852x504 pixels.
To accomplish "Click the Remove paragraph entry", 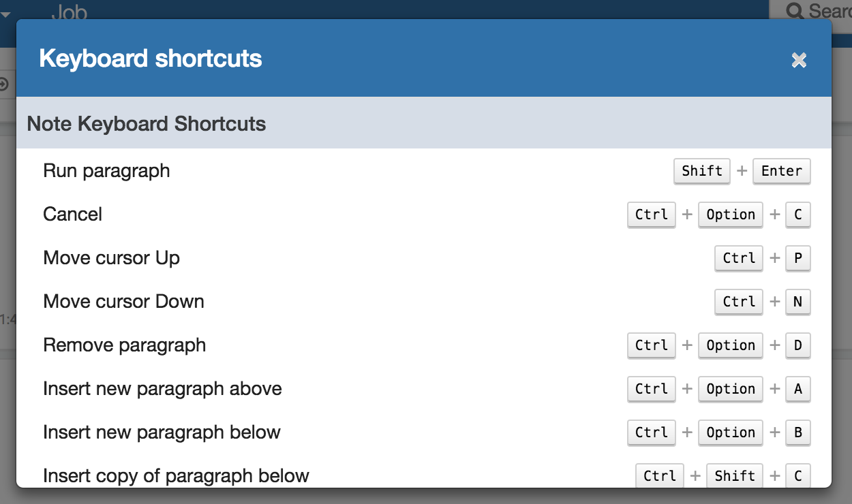I will tap(124, 345).
